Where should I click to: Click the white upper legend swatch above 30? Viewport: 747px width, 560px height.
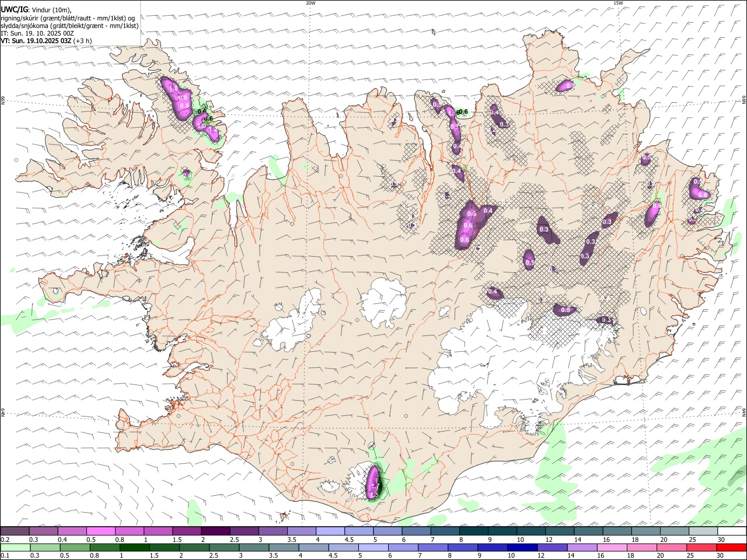tap(731, 531)
